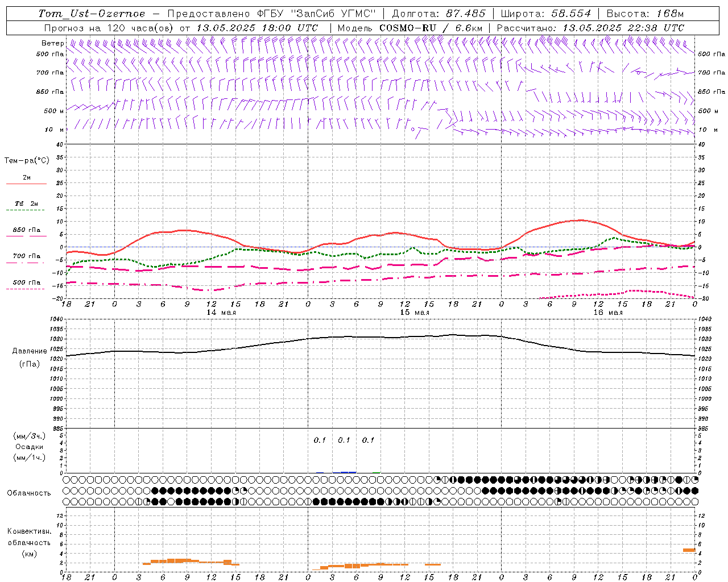This screenshot has height=582, width=728.
Task: Select the longitude value "Долгота: 87.485"
Action: click(439, 14)
